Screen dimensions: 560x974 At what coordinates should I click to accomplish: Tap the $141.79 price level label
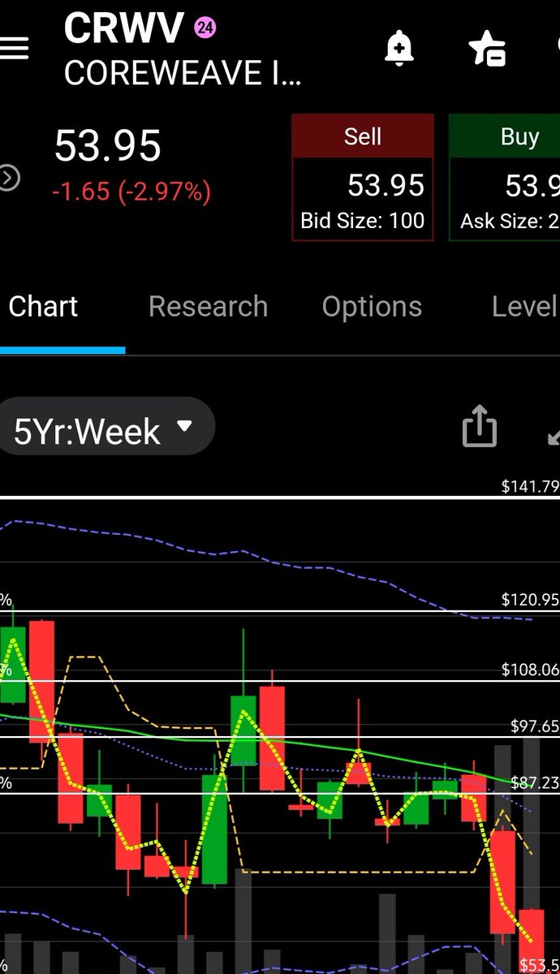click(x=530, y=486)
